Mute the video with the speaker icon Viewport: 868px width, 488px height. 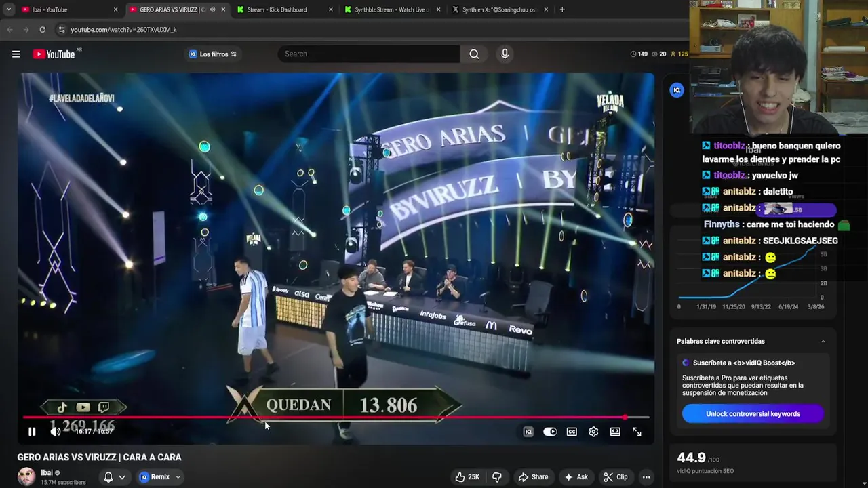click(56, 432)
